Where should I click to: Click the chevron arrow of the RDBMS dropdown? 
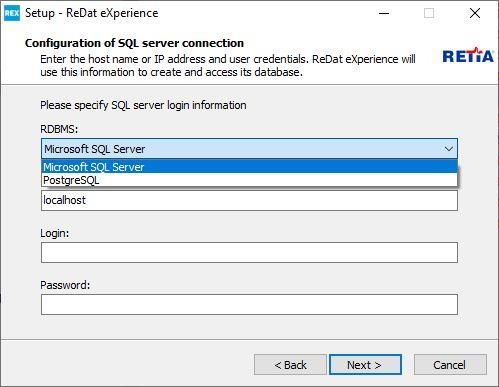click(x=449, y=149)
